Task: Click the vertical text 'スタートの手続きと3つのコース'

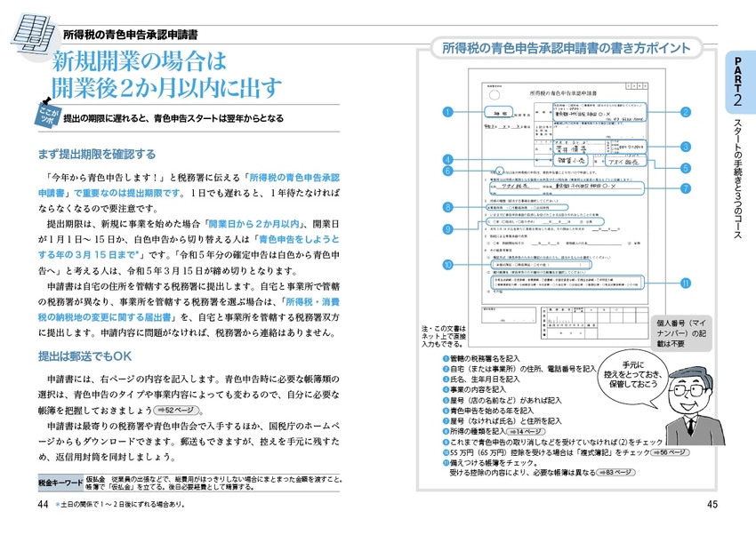Action: pyautogui.click(x=737, y=178)
